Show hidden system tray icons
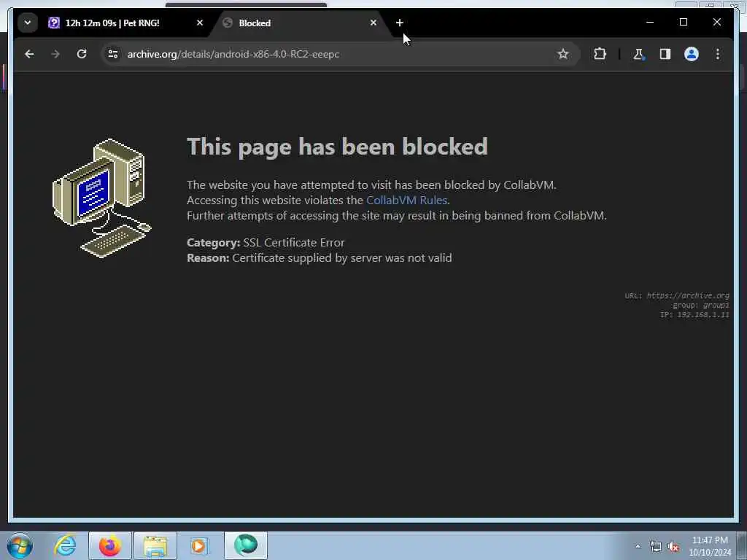Screen dimensions: 747x560 coord(638,547)
